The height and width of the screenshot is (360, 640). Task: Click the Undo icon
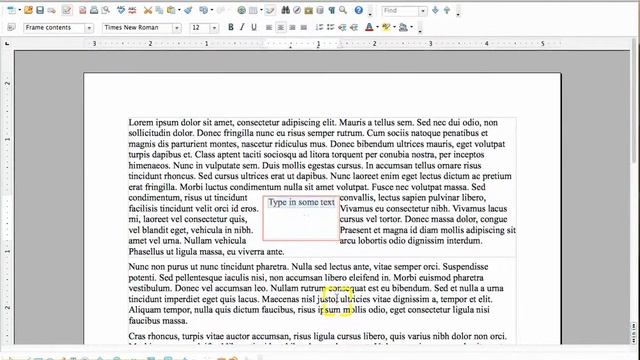click(203, 10)
